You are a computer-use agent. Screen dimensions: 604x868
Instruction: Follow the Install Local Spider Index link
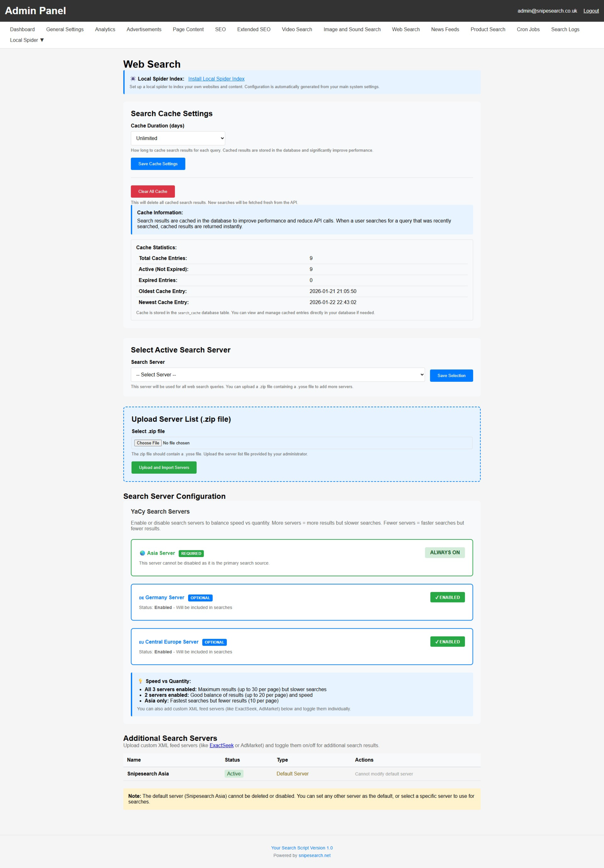pyautogui.click(x=216, y=79)
